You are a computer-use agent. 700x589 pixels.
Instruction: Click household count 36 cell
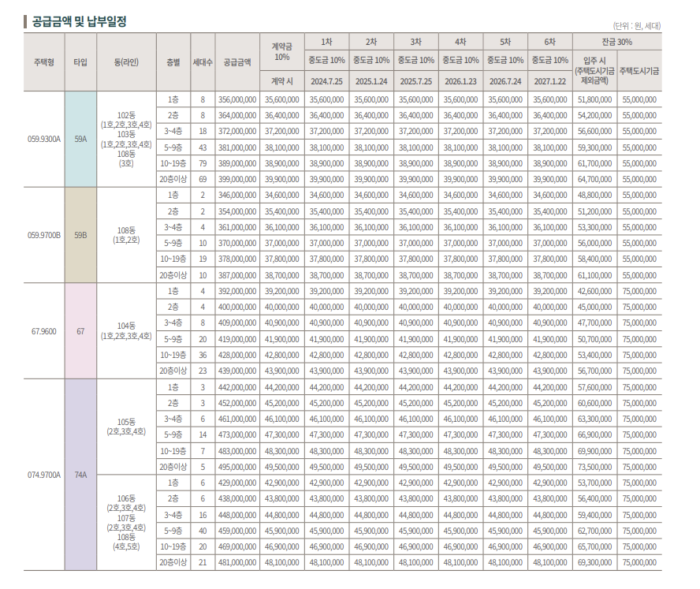203,355
